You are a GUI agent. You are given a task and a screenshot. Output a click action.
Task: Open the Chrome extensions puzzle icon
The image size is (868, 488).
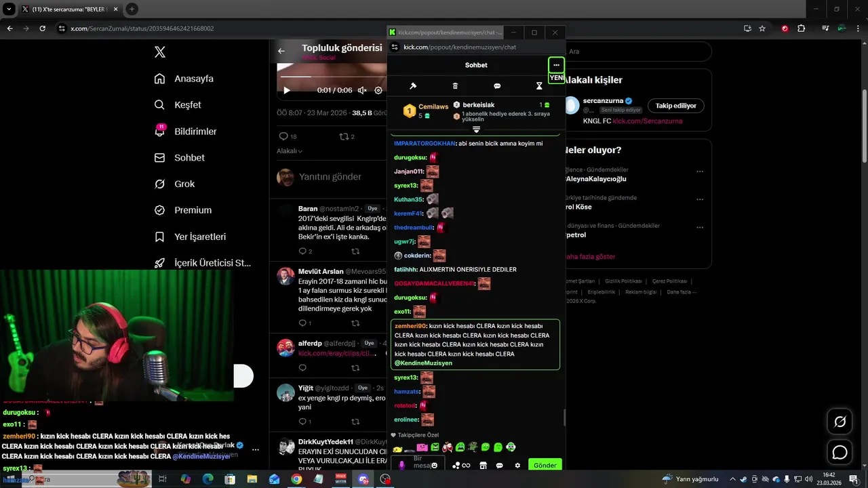click(x=801, y=28)
